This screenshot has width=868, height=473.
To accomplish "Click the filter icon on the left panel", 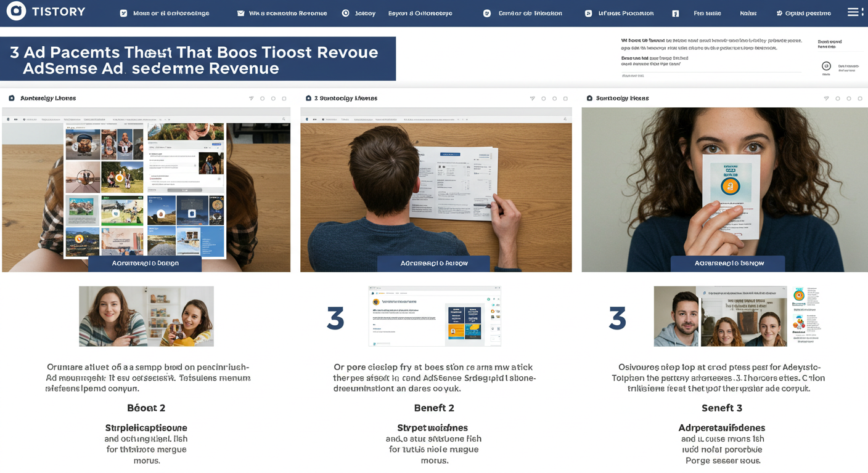I will coord(252,99).
